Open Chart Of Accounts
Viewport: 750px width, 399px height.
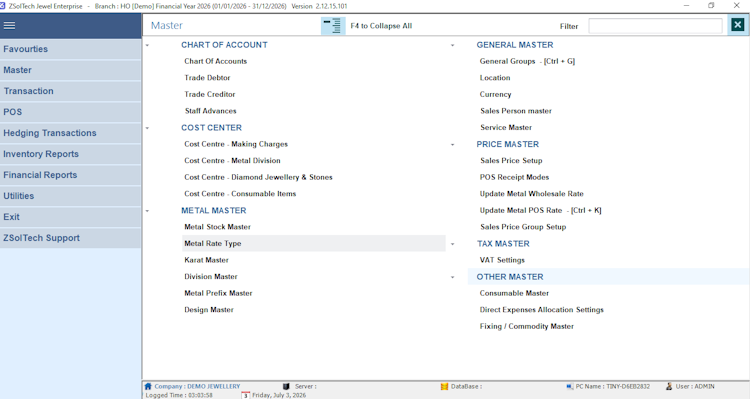(216, 61)
